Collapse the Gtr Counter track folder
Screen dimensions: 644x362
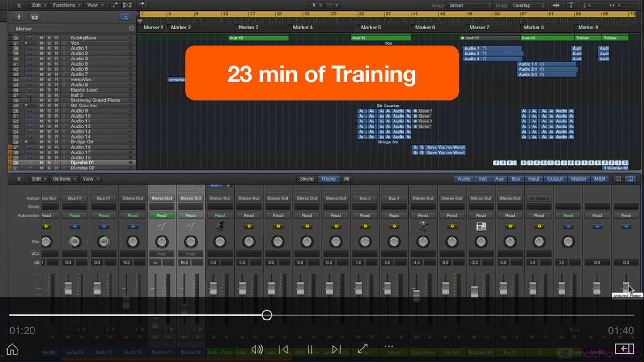tap(26, 105)
